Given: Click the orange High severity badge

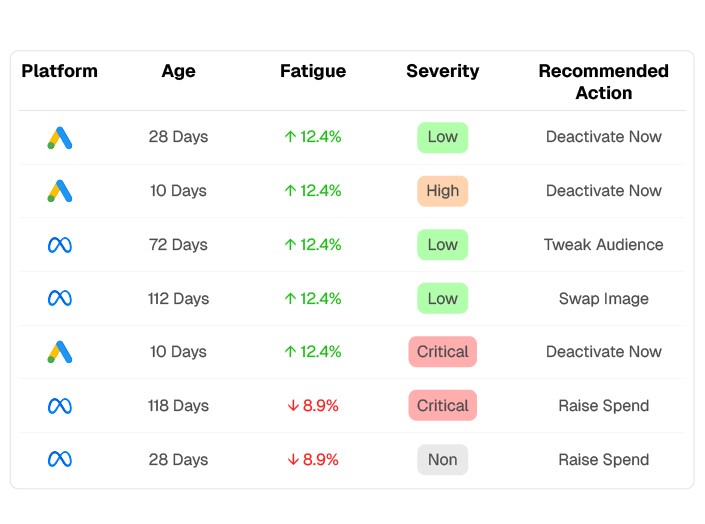Looking at the screenshot, I should (x=442, y=191).
